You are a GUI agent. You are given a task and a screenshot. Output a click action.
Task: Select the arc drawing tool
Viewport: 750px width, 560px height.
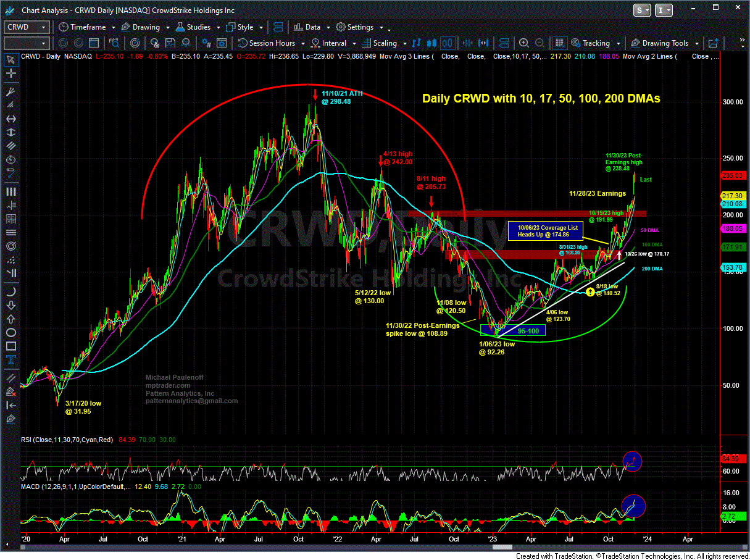click(x=10, y=292)
